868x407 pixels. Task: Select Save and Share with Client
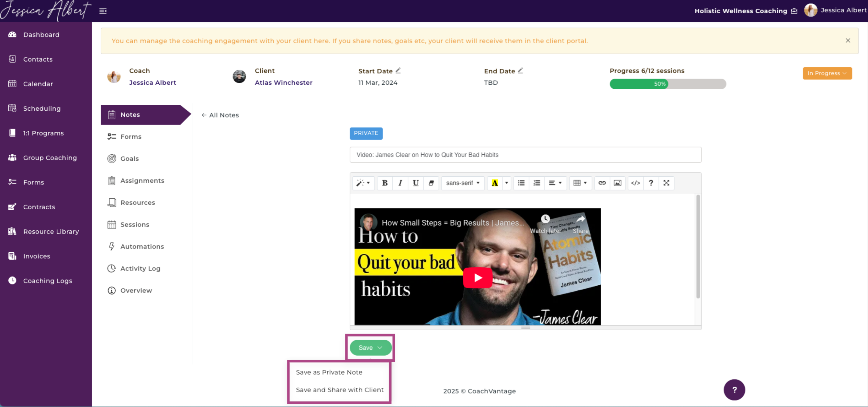339,390
